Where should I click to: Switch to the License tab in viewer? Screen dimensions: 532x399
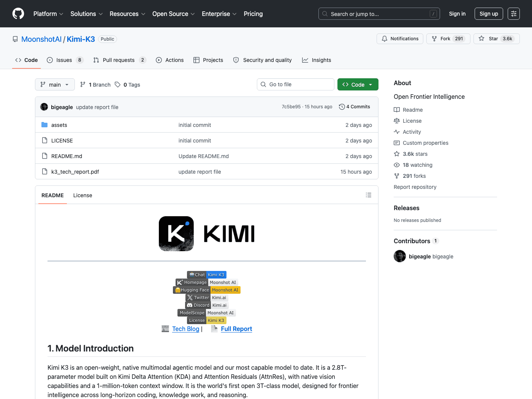[83, 195]
